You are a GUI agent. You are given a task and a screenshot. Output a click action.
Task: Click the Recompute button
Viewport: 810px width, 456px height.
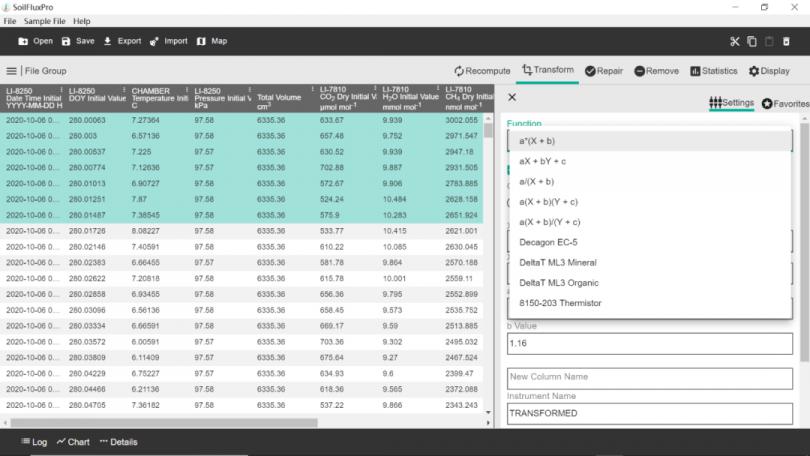482,71
